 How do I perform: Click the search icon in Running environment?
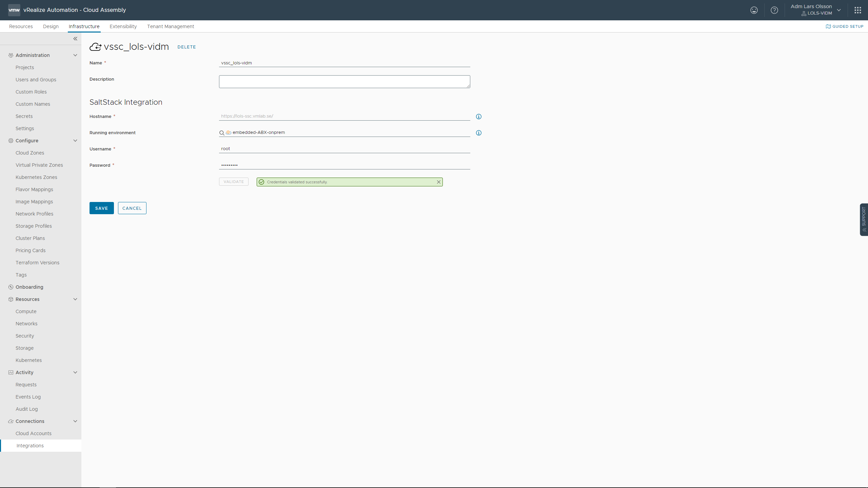(222, 133)
